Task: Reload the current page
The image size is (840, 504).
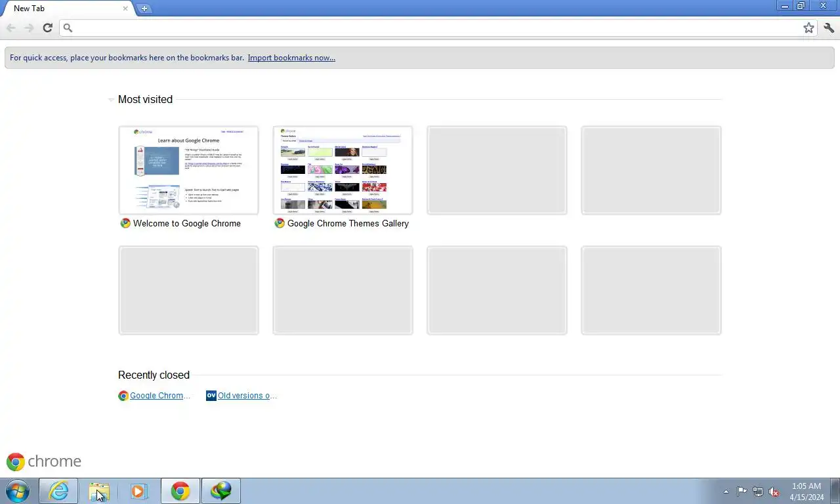Action: [x=47, y=28]
